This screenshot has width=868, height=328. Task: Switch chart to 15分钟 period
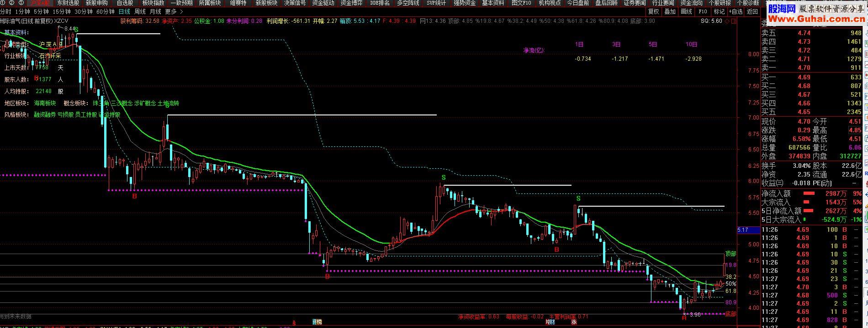pos(62,11)
